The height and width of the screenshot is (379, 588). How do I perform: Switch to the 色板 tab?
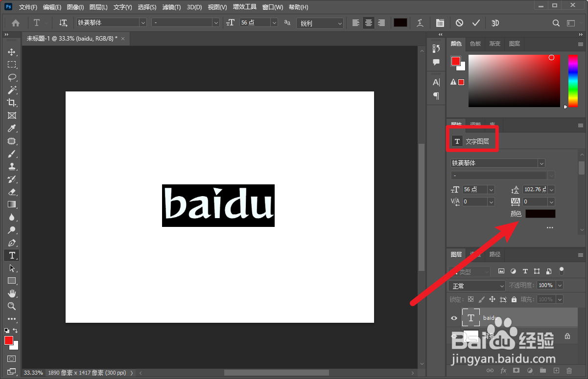475,44
